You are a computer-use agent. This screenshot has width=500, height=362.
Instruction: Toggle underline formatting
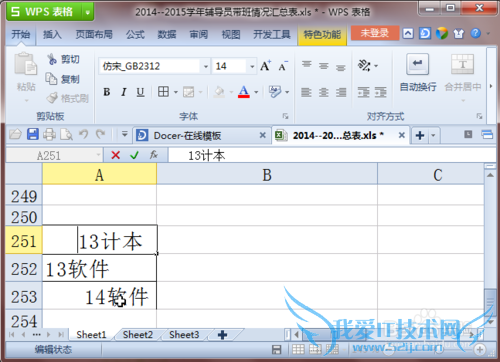[x=140, y=92]
